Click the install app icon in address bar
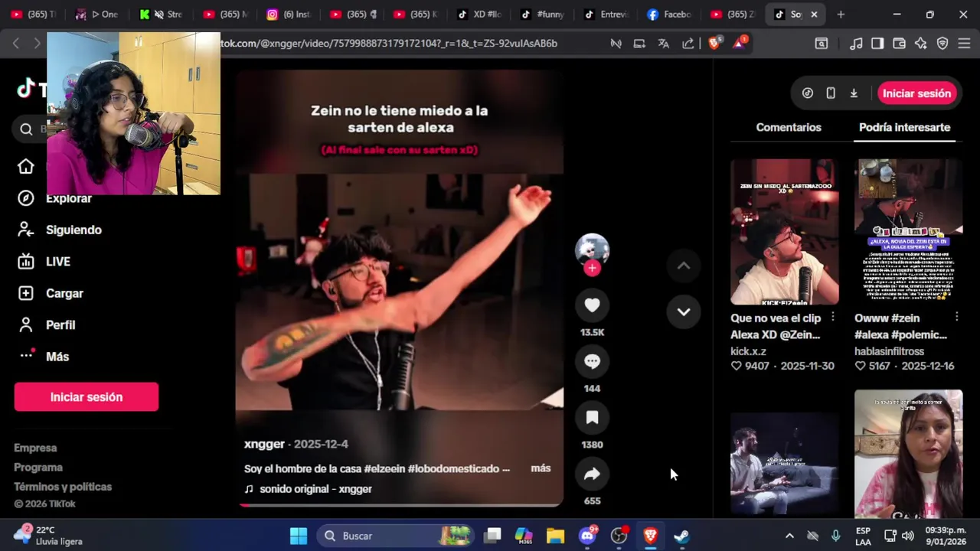Image resolution: width=980 pixels, height=551 pixels. [639, 44]
